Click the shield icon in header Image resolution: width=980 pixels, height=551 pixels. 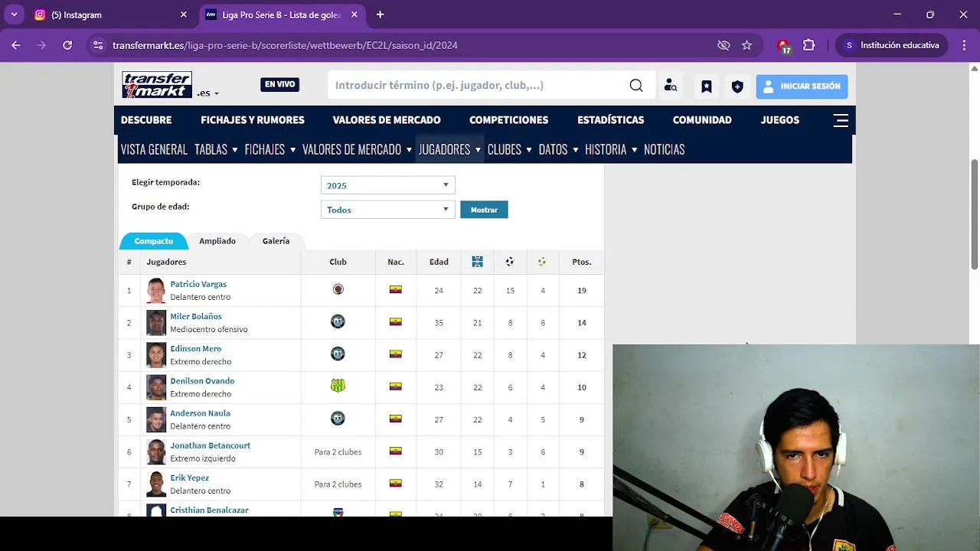click(x=737, y=86)
